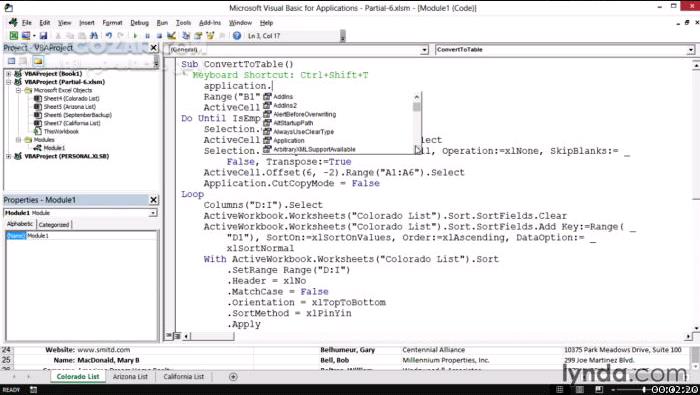Open VBA Help with the question mark icon
700x395 pixels.
(x=237, y=36)
